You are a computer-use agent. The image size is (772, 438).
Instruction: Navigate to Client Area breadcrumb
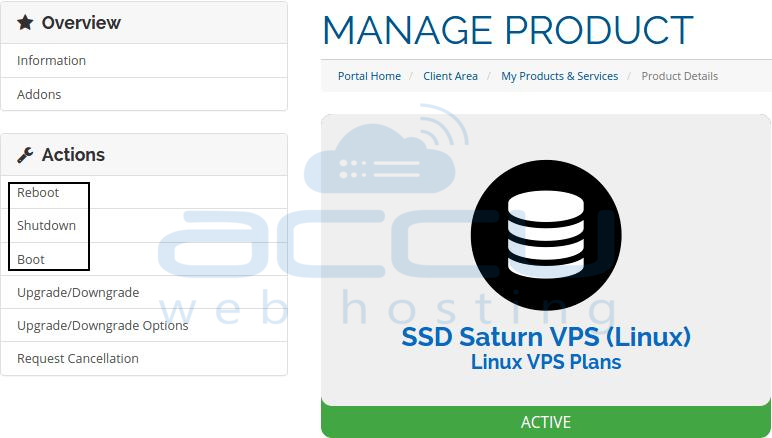tap(450, 76)
